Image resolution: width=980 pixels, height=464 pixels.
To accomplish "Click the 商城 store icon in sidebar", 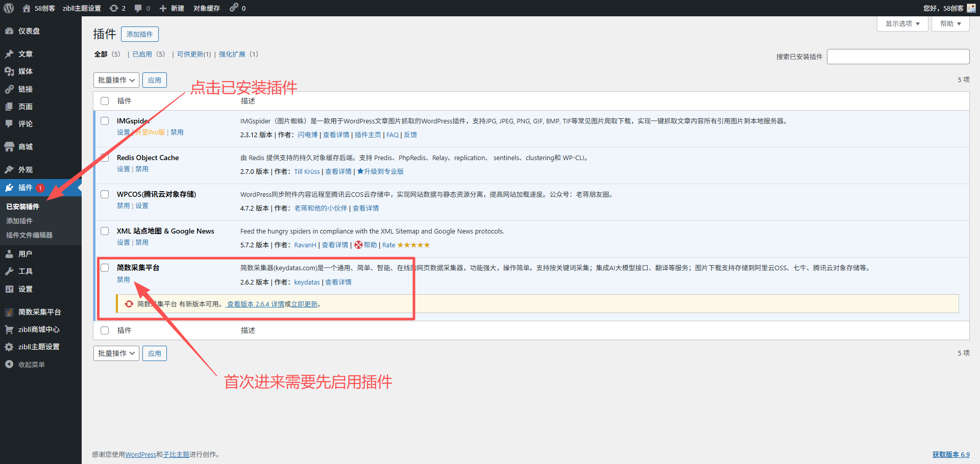I will (x=9, y=146).
